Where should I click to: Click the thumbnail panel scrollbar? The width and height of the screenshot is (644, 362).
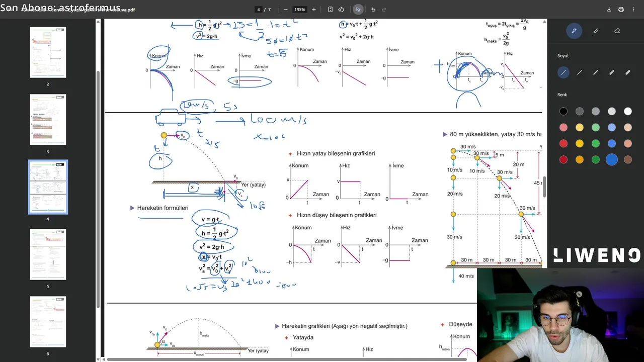pos(98,189)
